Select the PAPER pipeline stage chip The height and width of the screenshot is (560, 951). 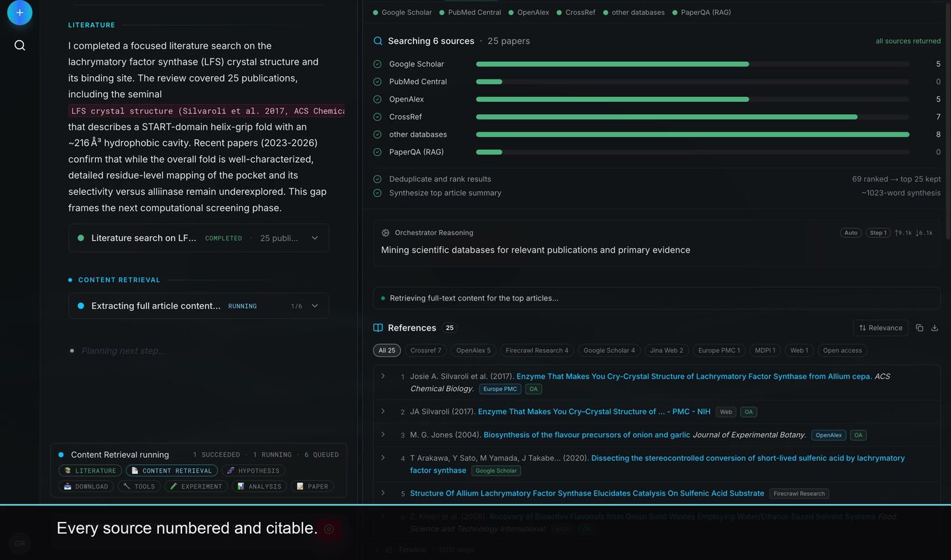tap(312, 486)
